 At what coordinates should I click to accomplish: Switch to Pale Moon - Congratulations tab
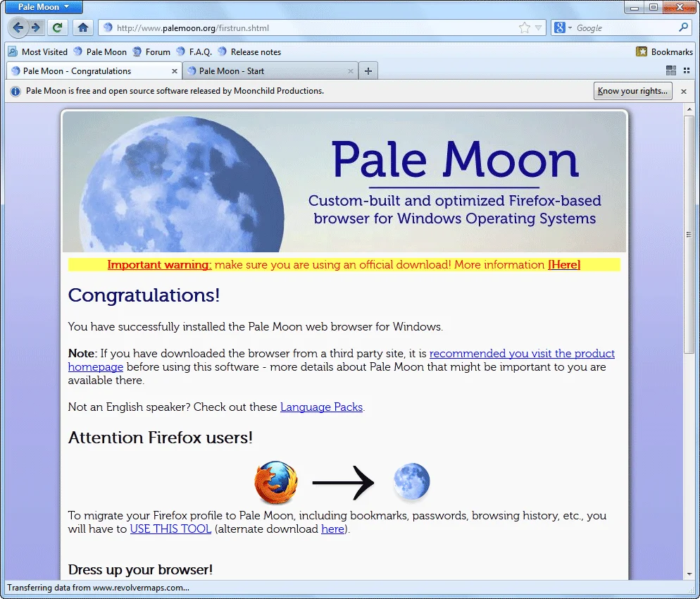pos(94,71)
